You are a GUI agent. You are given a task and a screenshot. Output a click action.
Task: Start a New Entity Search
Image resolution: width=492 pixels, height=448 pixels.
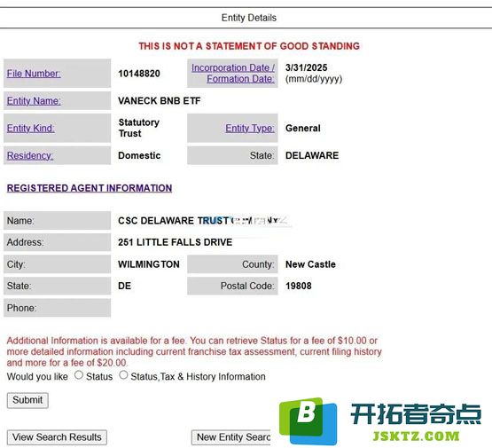point(231,437)
